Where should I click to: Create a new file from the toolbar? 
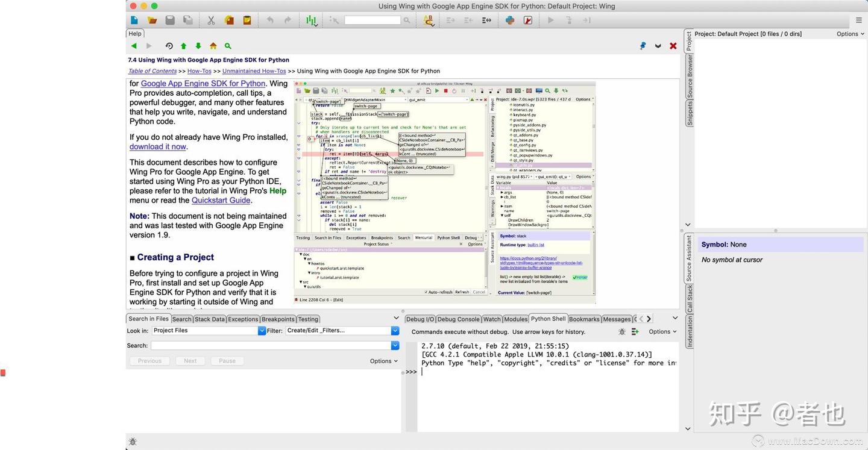click(134, 20)
